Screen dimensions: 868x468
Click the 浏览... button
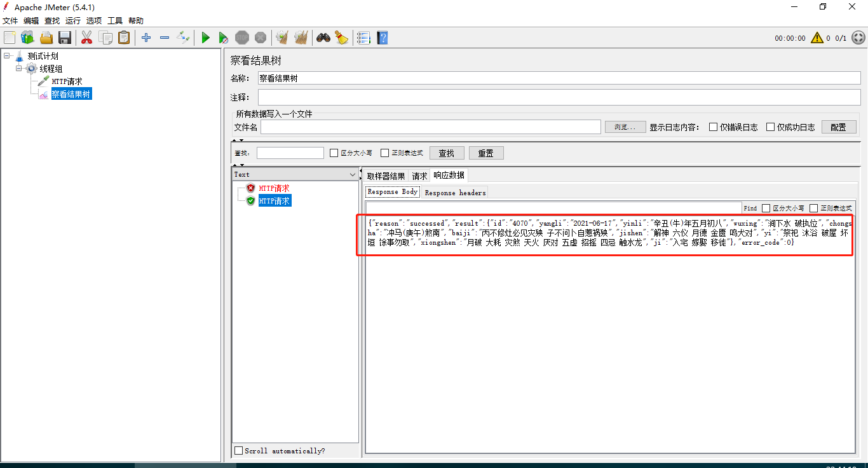(625, 127)
